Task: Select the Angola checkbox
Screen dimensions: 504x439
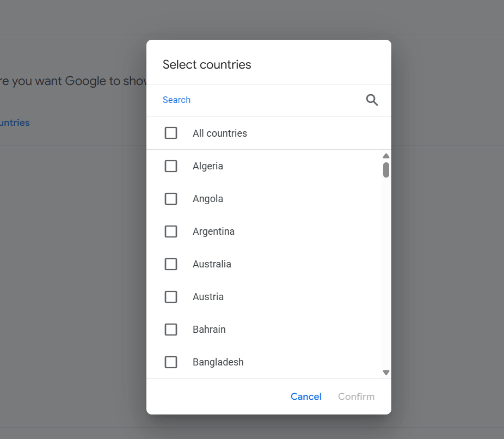Action: point(171,199)
